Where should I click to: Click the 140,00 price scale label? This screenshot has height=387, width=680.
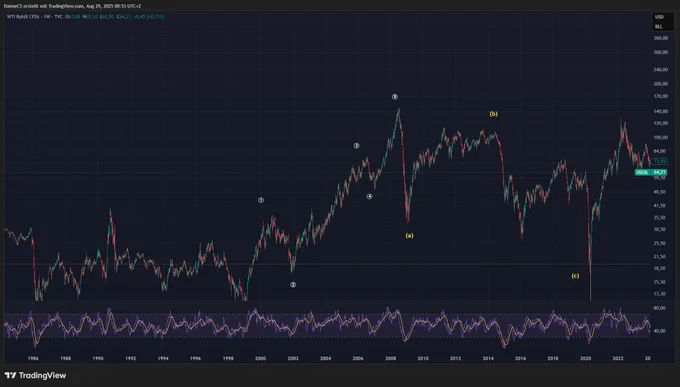660,112
